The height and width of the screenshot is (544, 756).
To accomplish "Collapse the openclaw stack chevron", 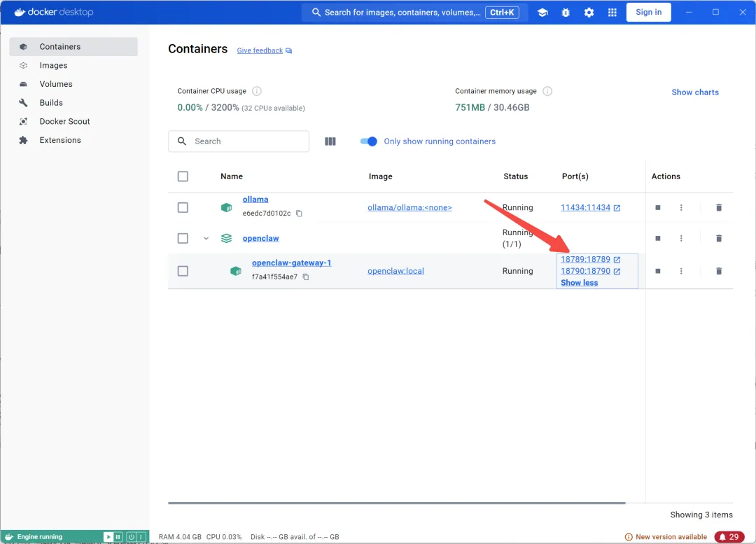I will click(x=206, y=238).
